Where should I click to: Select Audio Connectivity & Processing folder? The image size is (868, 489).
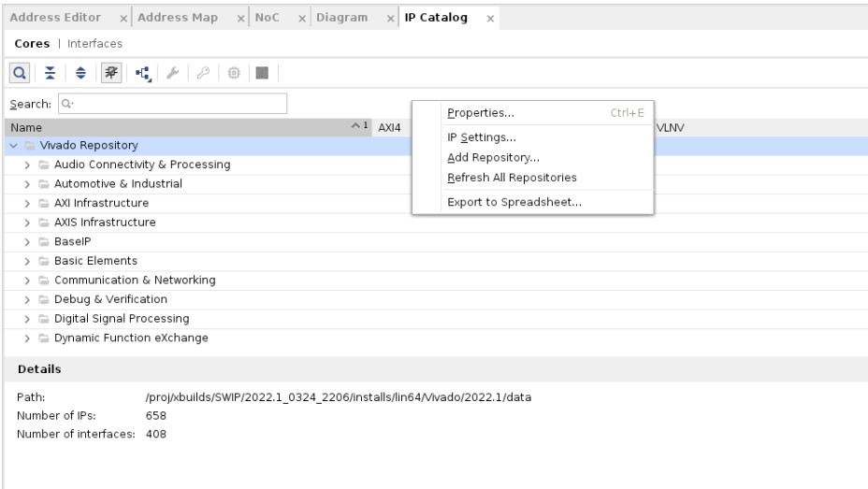point(142,165)
